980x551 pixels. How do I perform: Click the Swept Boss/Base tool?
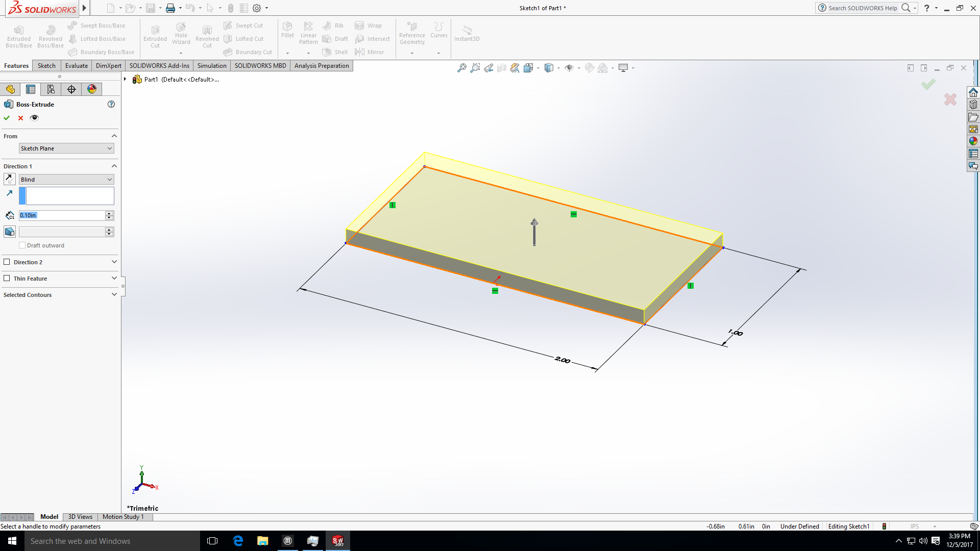coord(100,25)
